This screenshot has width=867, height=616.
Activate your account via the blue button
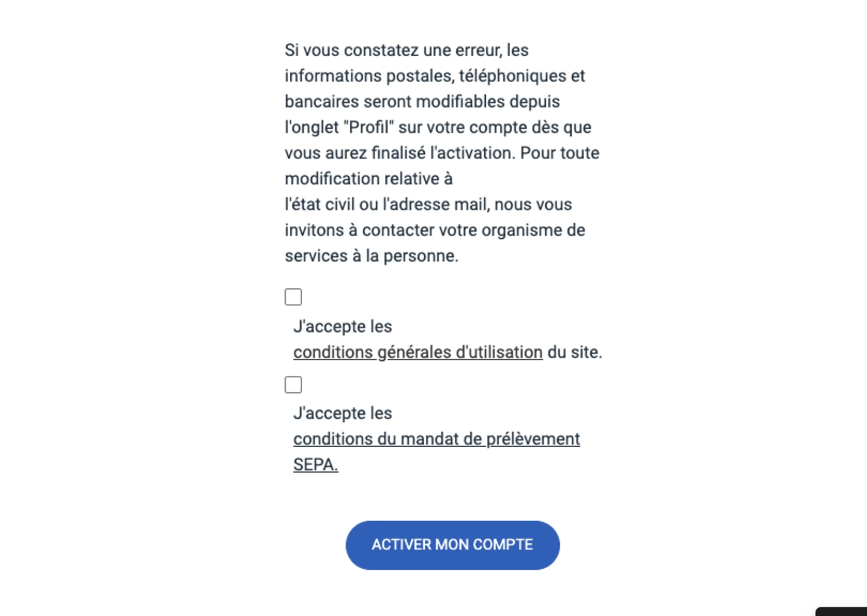click(x=452, y=544)
